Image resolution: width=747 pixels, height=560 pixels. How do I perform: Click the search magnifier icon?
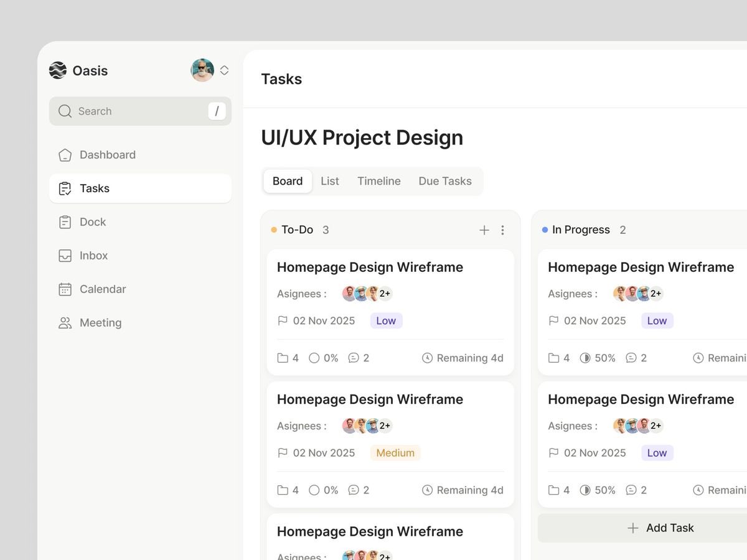click(x=65, y=111)
